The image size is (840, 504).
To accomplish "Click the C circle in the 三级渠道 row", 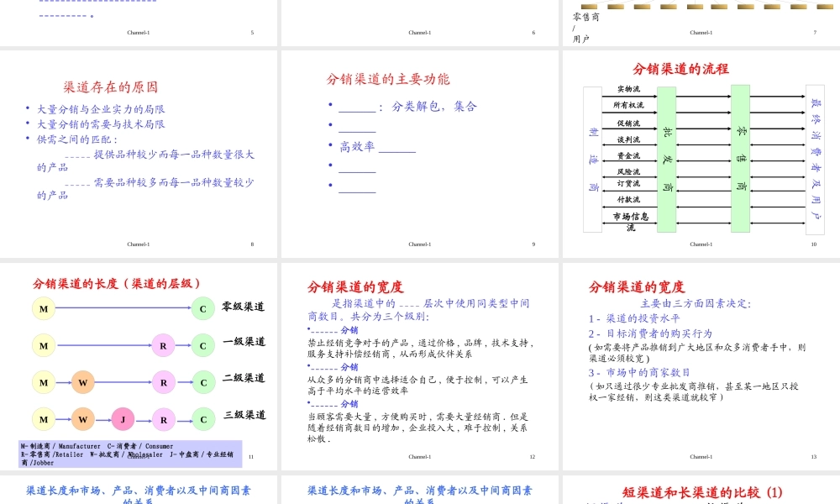I will click(x=203, y=419).
